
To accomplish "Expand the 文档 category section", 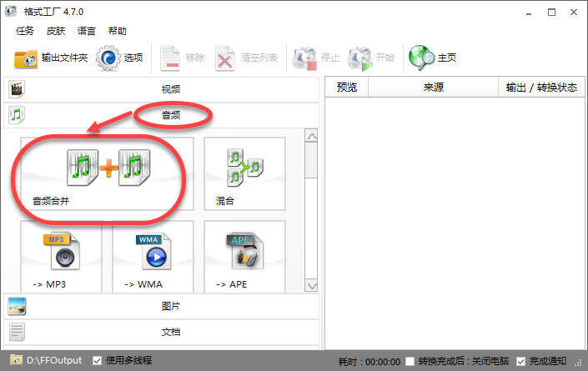I will pyautogui.click(x=161, y=332).
